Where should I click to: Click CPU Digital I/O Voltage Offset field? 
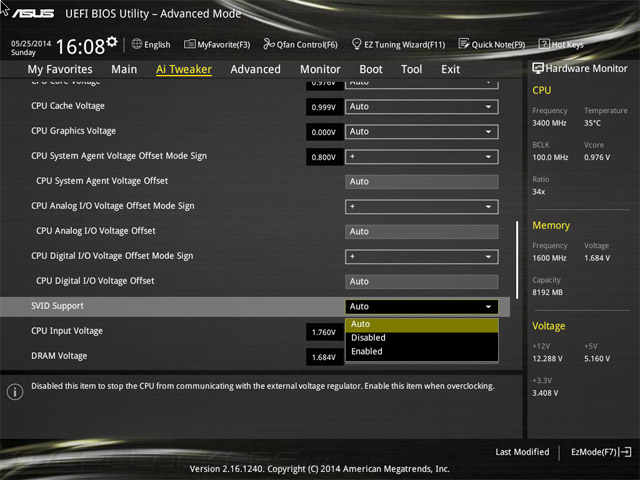tap(422, 282)
